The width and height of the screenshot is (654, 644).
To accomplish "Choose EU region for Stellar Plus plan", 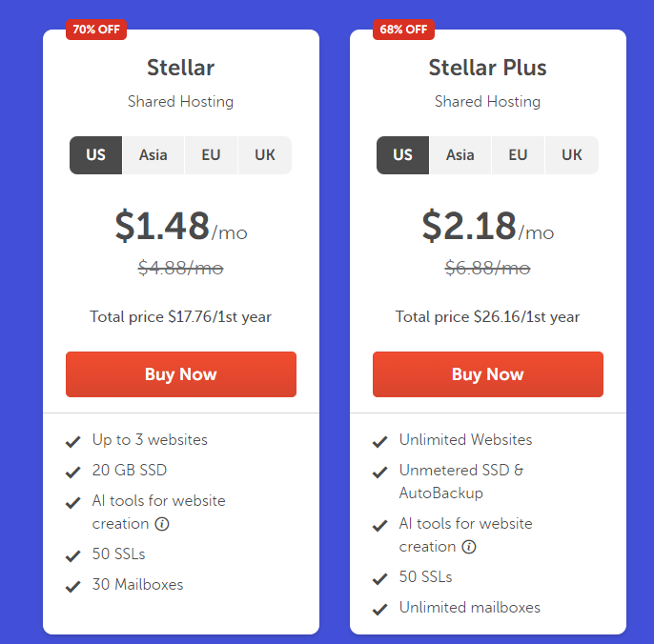I will pyautogui.click(x=518, y=155).
